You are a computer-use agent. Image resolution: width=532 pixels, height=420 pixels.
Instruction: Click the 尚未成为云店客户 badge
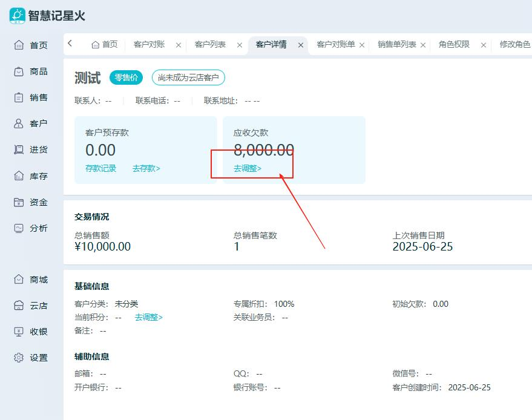tap(188, 77)
